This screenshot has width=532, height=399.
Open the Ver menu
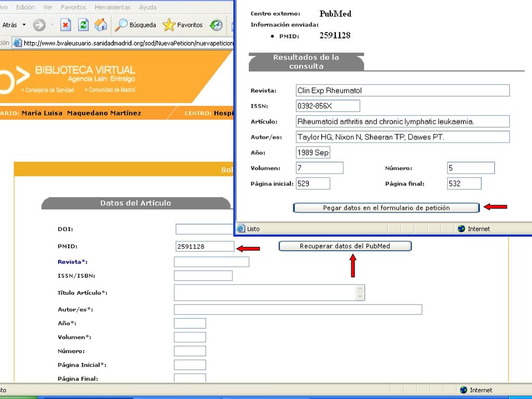[x=48, y=7]
